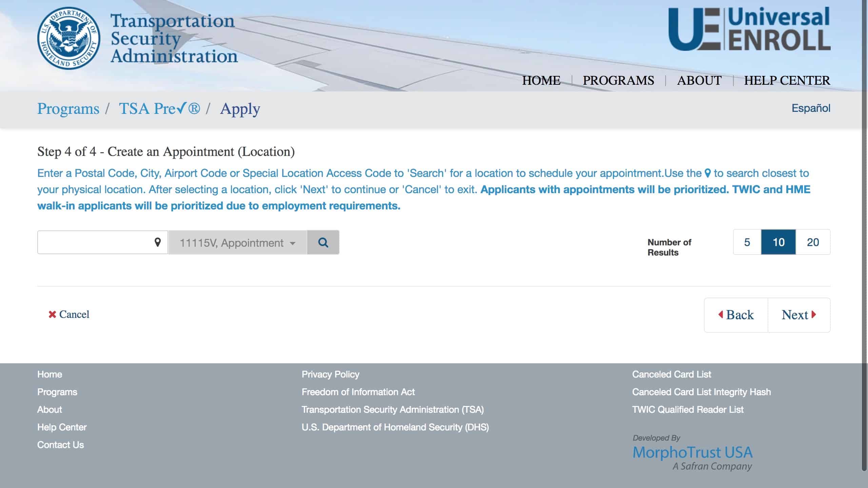Click the magnifying glass search icon
The width and height of the screenshot is (868, 488).
323,242
